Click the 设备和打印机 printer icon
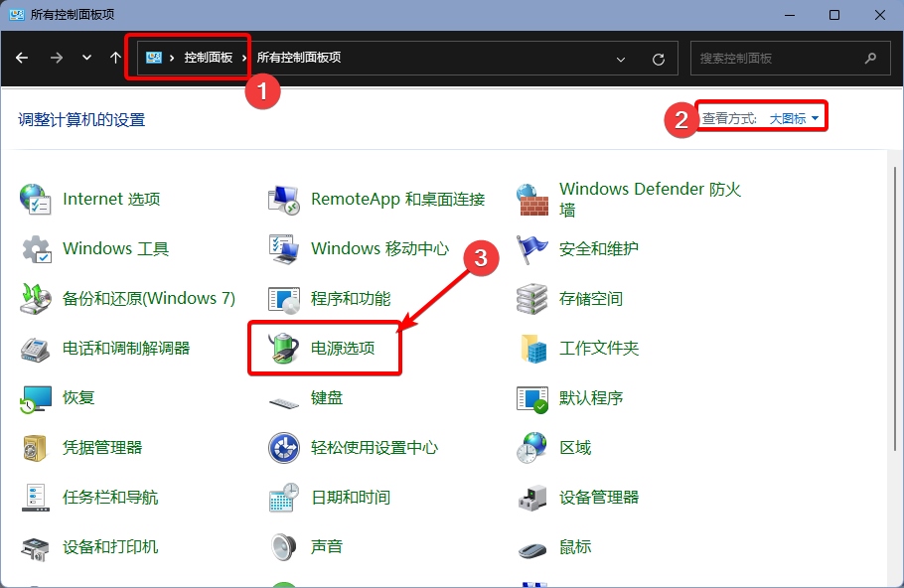The height and width of the screenshot is (588, 904). [36, 547]
